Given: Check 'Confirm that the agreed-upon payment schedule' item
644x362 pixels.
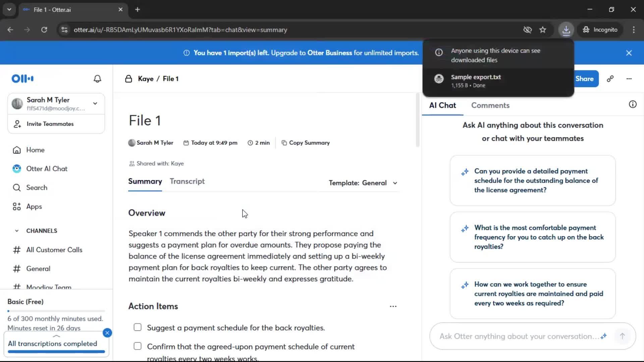Looking at the screenshot, I should (138, 346).
